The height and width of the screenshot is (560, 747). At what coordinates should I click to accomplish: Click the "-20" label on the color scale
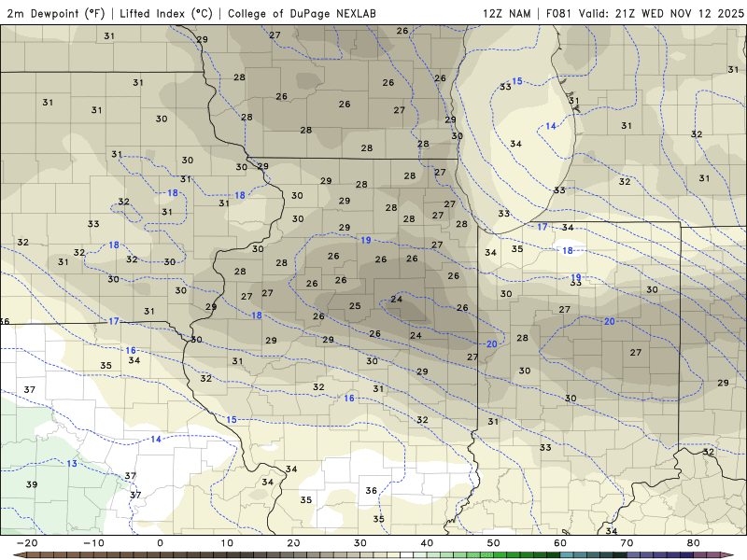pyautogui.click(x=27, y=543)
